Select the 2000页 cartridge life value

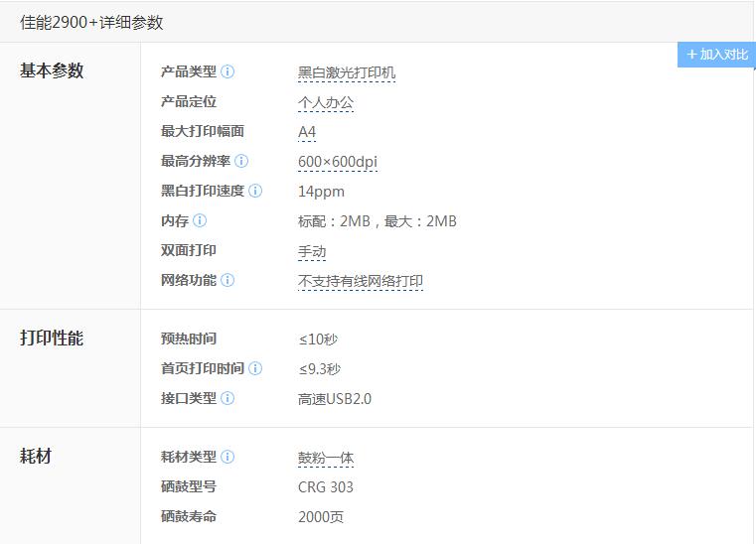point(321,517)
